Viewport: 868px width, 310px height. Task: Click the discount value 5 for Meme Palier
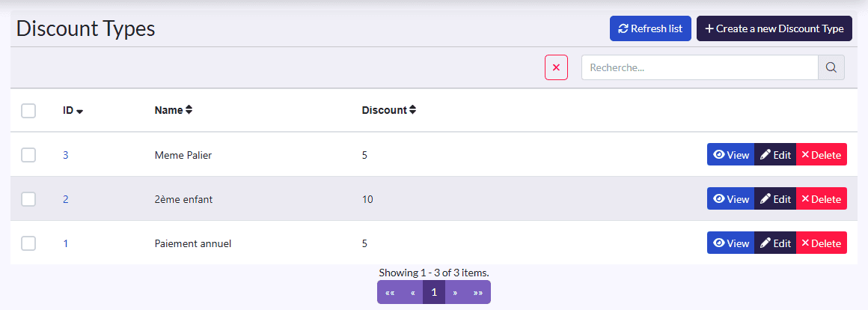pos(364,155)
